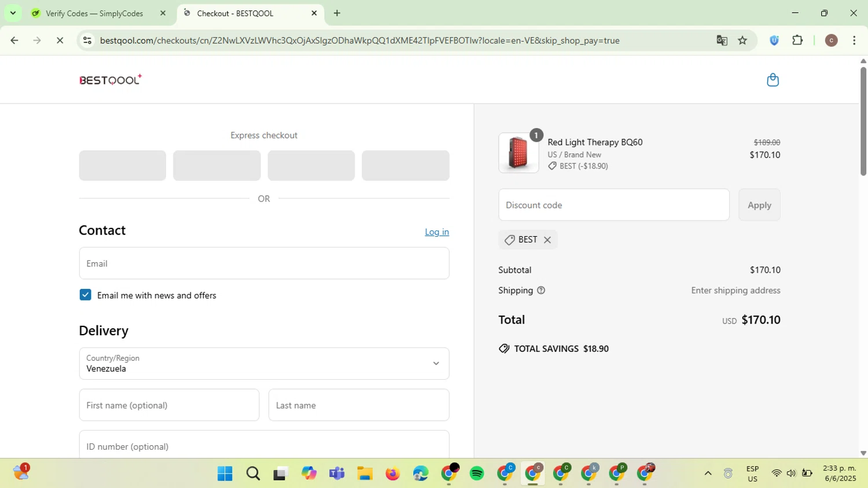Click the Email input field

point(264,263)
